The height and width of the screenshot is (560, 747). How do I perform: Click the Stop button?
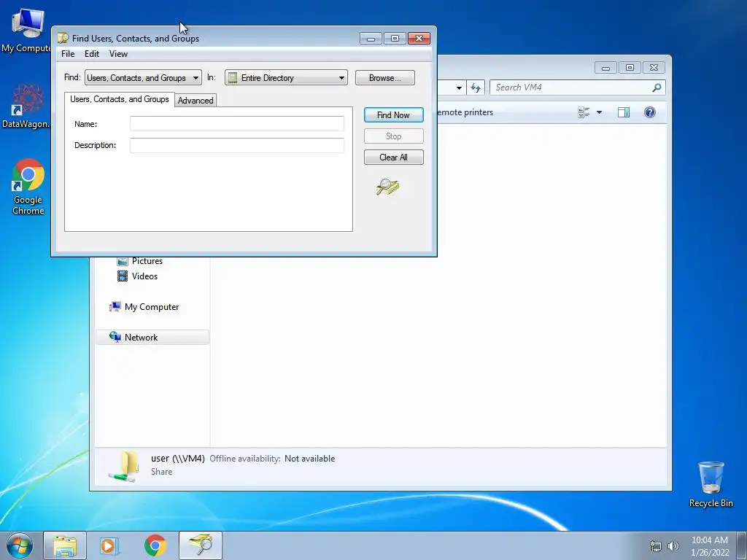(x=393, y=136)
